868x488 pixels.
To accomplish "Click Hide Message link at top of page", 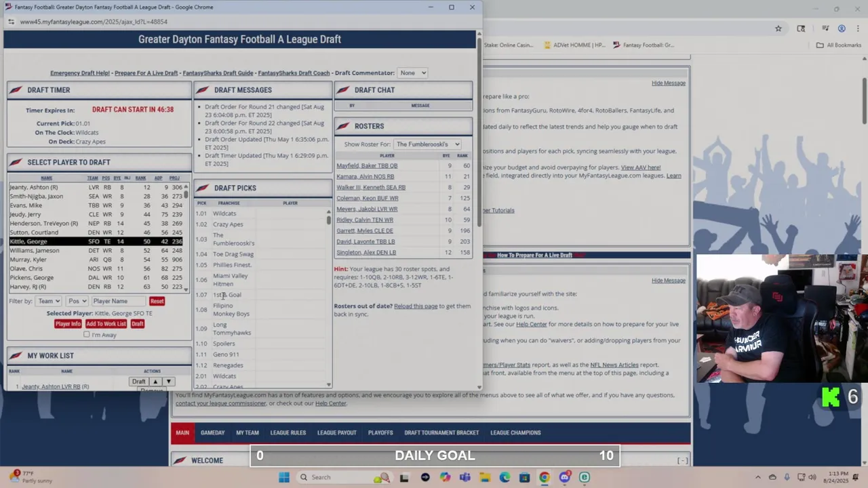I will (669, 83).
